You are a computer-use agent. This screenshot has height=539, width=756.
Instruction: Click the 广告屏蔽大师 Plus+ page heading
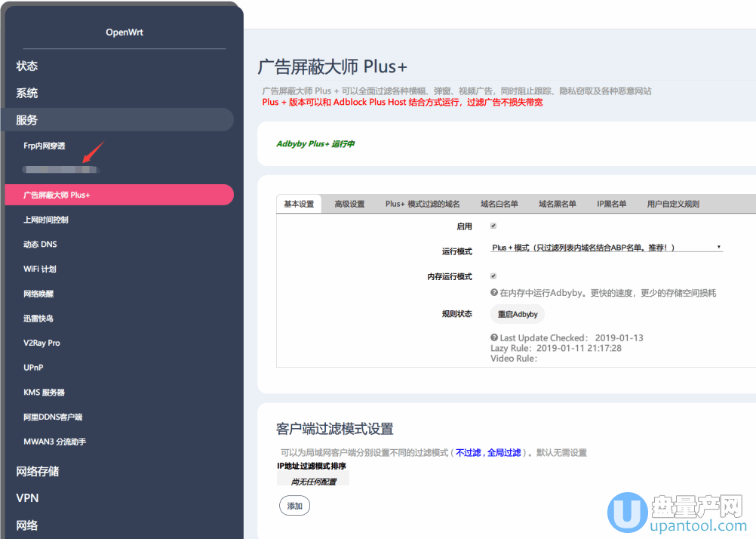click(x=332, y=66)
